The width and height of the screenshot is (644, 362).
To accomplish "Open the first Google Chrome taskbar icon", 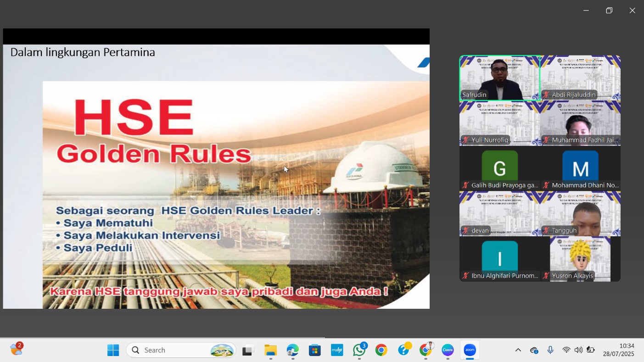I will click(x=381, y=350).
